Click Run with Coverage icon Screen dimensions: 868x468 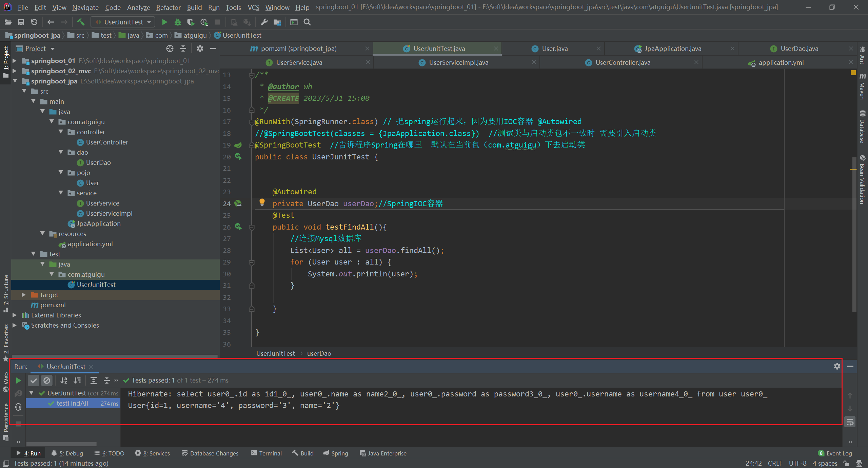coord(191,22)
